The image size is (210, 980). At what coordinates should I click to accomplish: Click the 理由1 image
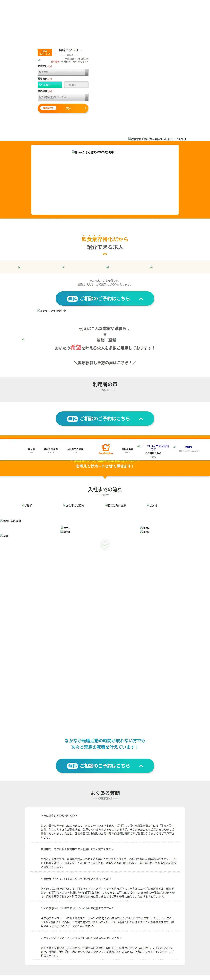(65, 528)
